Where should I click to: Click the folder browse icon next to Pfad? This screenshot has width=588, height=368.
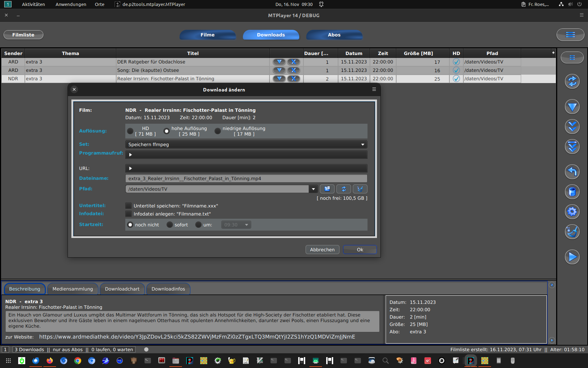pos(327,189)
